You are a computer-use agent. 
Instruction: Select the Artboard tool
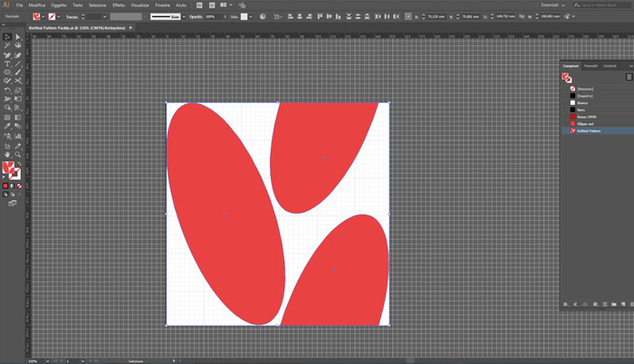[7, 146]
